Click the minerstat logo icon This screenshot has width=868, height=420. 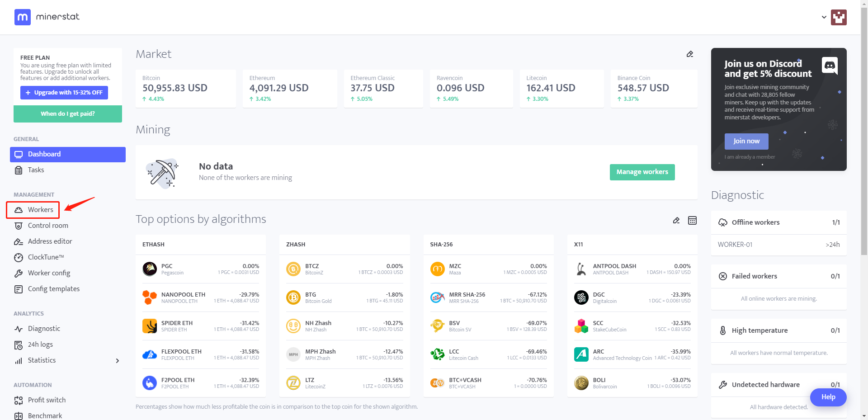pos(23,17)
